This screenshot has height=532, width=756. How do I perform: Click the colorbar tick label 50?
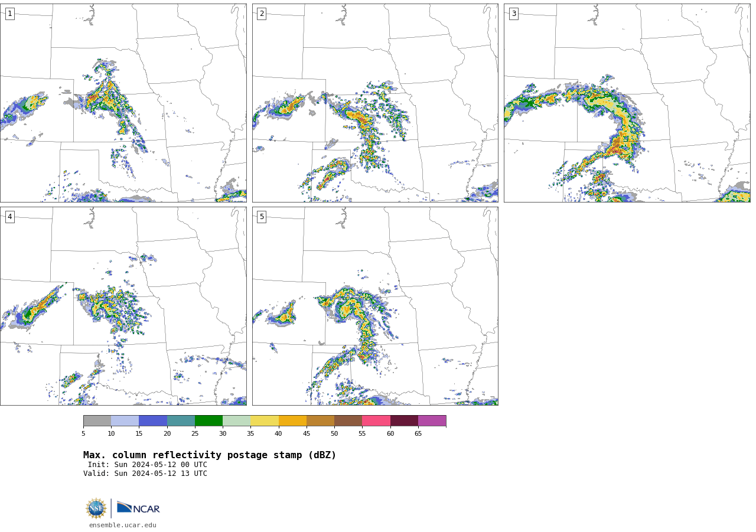[x=334, y=433]
